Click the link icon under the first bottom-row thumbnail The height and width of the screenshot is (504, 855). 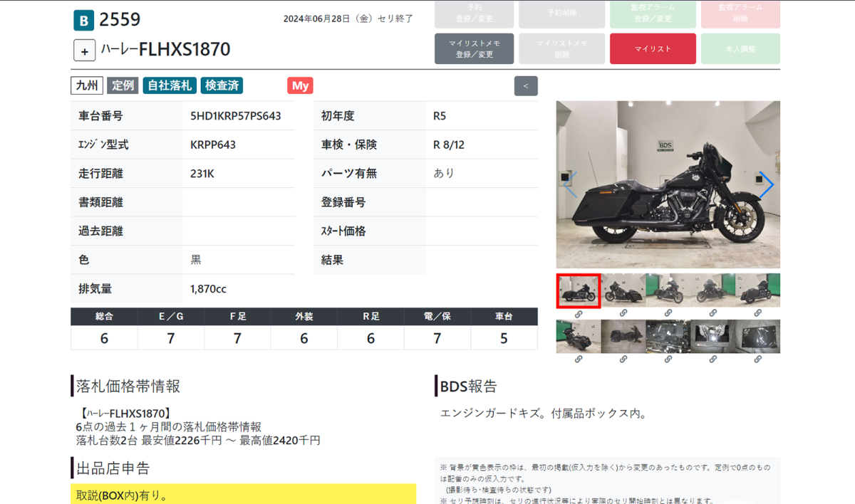(x=579, y=359)
